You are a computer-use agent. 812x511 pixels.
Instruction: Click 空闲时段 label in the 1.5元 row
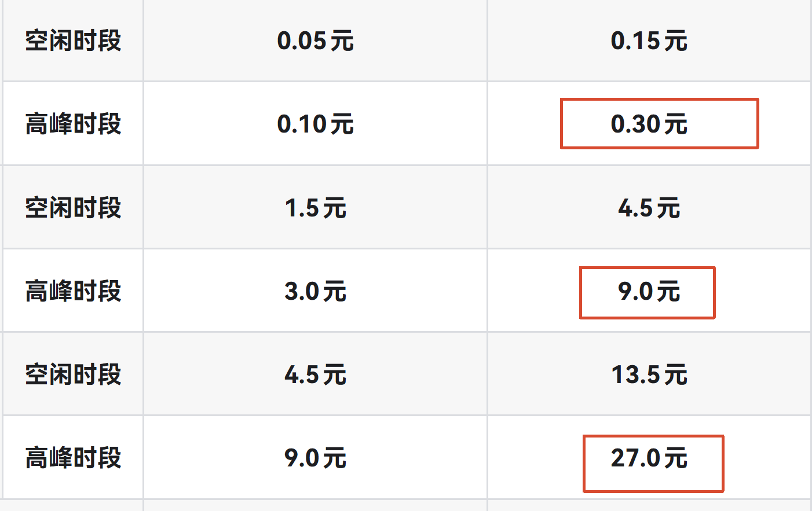click(x=73, y=208)
